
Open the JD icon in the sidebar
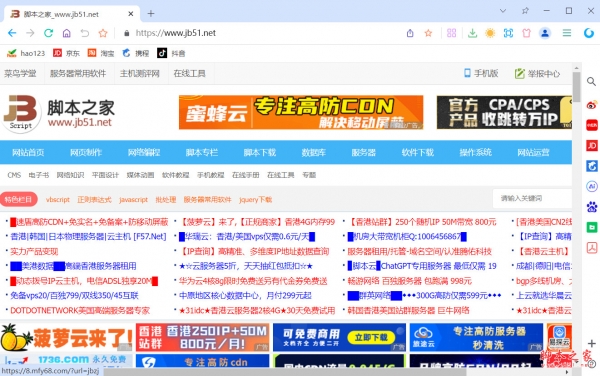click(592, 145)
